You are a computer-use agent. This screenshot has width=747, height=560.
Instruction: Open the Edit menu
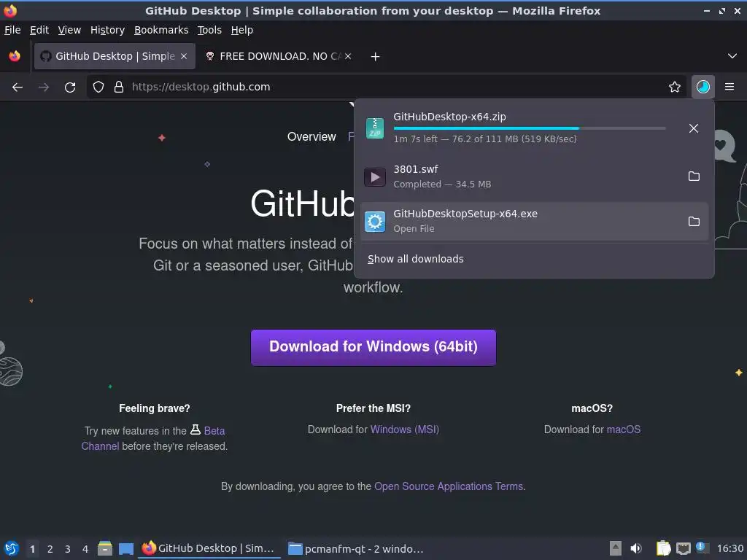[x=39, y=30]
